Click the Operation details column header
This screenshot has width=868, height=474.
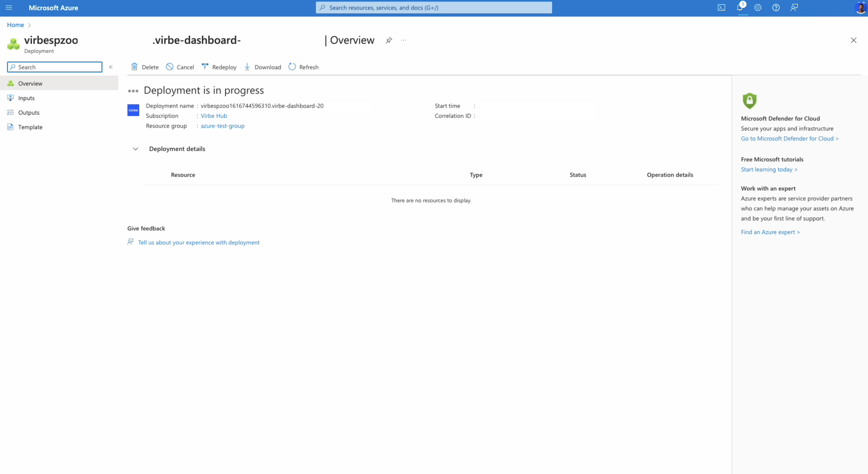click(670, 175)
